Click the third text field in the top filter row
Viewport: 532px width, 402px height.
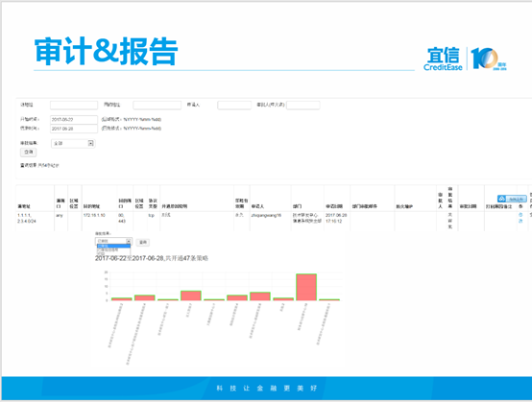click(x=234, y=106)
